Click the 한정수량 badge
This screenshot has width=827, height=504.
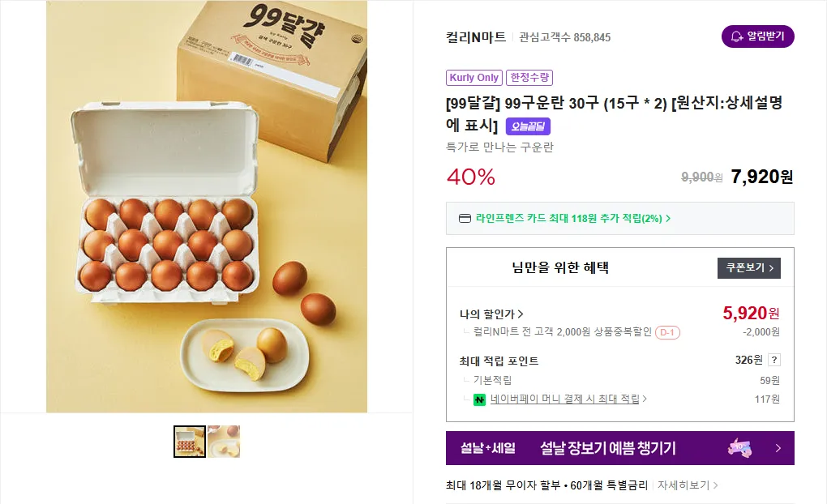click(x=529, y=78)
